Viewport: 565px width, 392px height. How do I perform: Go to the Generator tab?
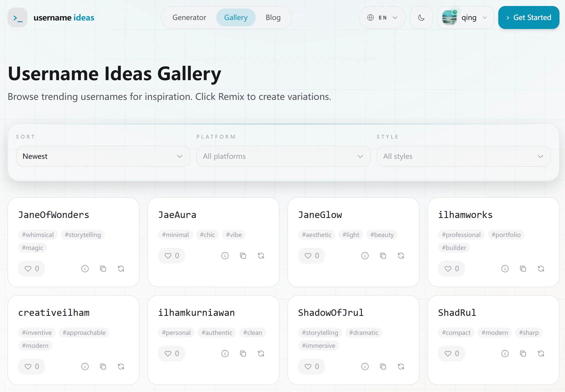(189, 17)
